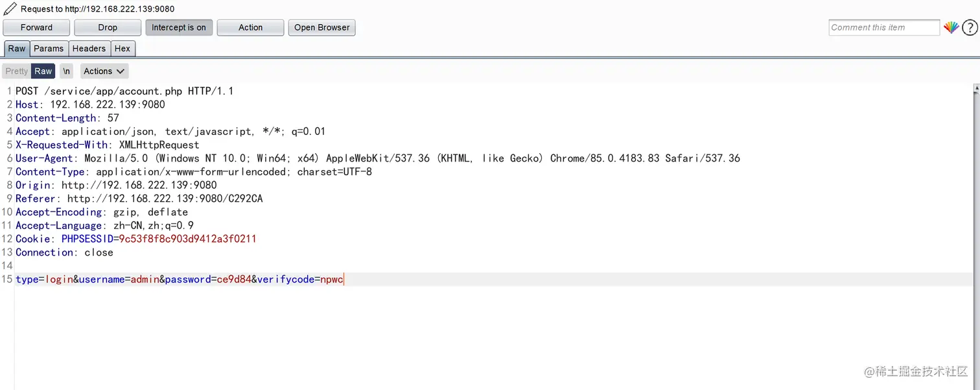Image resolution: width=980 pixels, height=390 pixels.
Task: Click the 'verifycode=npwc' parameter in body
Action: [x=301, y=280]
